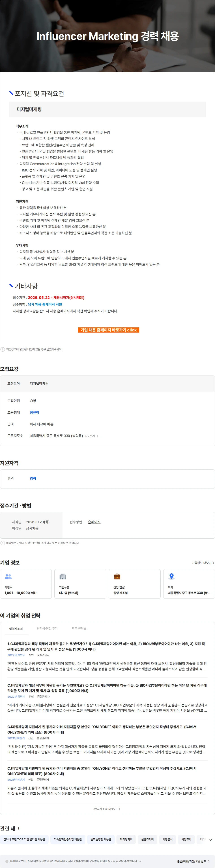Open 2022년 하반기 essay with ① ② ③ numbering
Image resolution: width=215 pixels, height=868 pixels.
coord(107,688)
